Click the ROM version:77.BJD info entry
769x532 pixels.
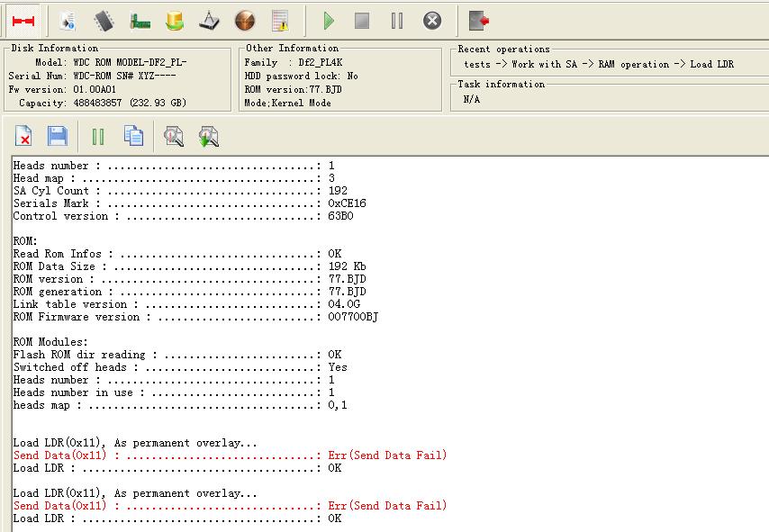(x=293, y=90)
